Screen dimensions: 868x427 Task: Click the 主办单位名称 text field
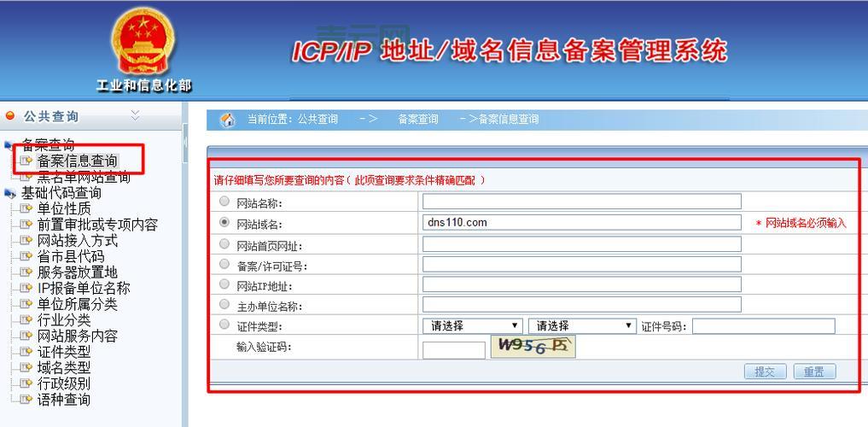[x=582, y=304]
